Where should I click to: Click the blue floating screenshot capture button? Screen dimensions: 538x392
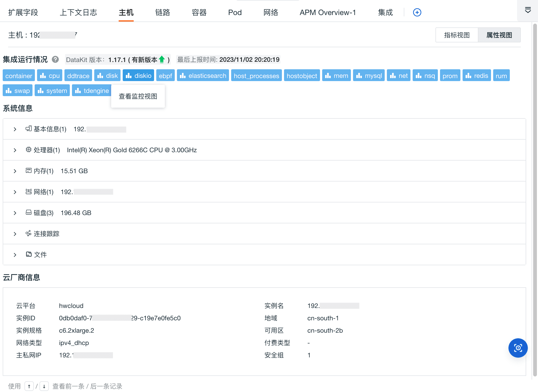[518, 348]
